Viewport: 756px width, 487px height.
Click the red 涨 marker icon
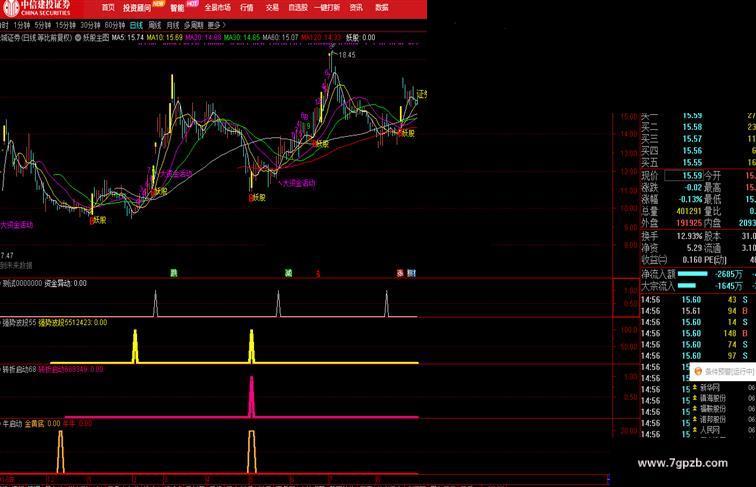[x=400, y=273]
